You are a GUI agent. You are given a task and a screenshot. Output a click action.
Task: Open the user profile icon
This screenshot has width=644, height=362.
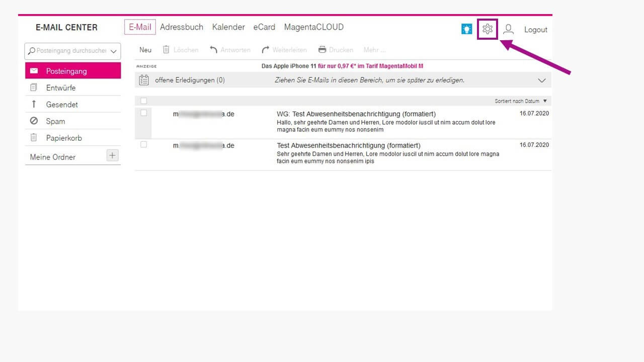509,29
